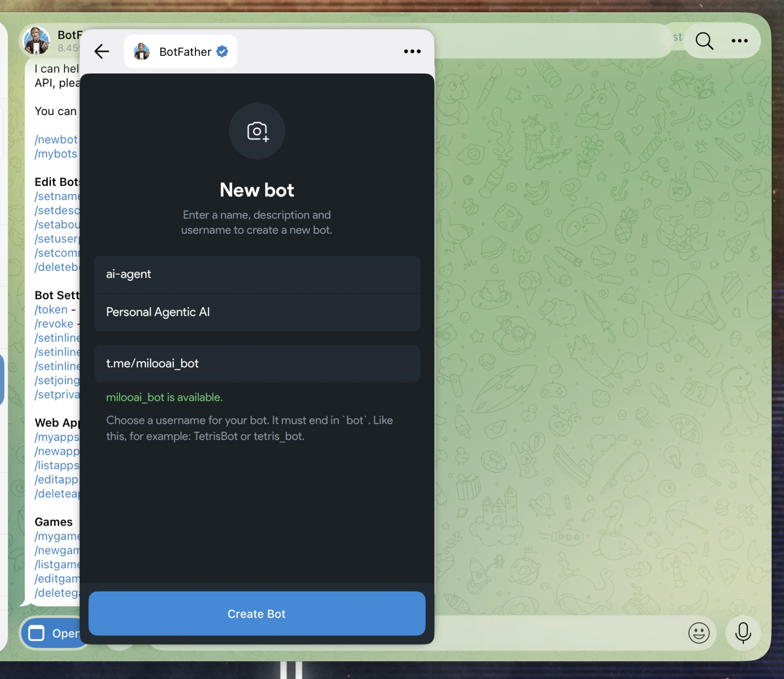Open search in the chat window
This screenshot has width=784, height=679.
(704, 41)
